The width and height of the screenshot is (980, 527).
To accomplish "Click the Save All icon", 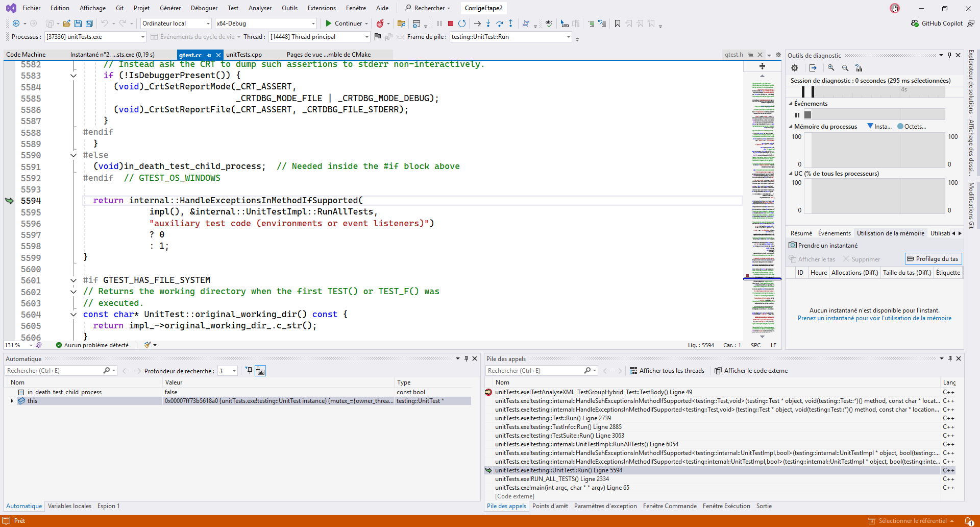I will click(x=89, y=23).
